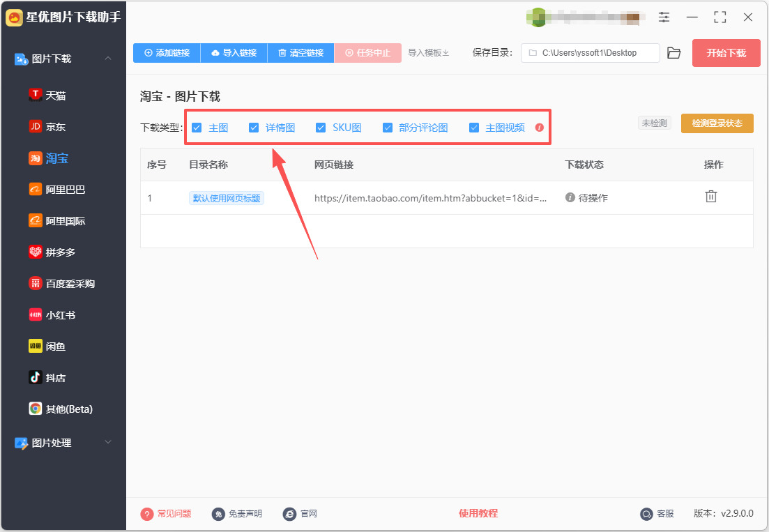Click the 待操作 status text

(593, 198)
